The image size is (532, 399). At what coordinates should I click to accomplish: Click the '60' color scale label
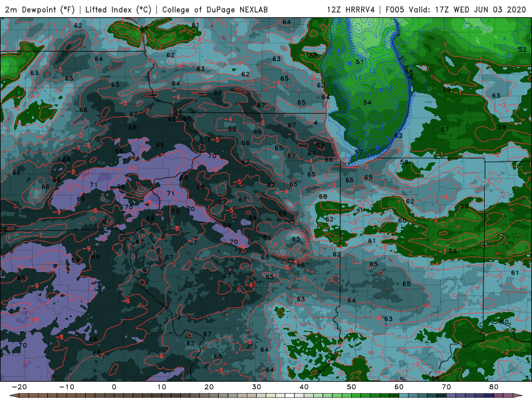point(399,387)
